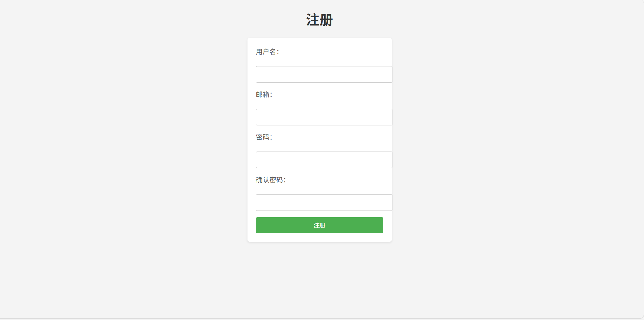Focus the 密码 input field
The image size is (644, 320).
point(324,160)
